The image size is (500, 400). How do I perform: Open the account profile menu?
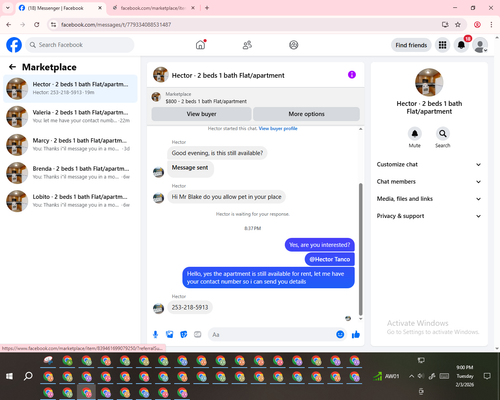point(480,45)
